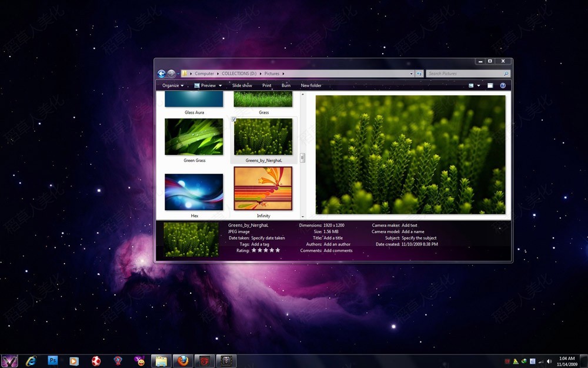Viewport: 588px width, 368px height.
Task: Set rating to five stars
Action: (x=278, y=250)
